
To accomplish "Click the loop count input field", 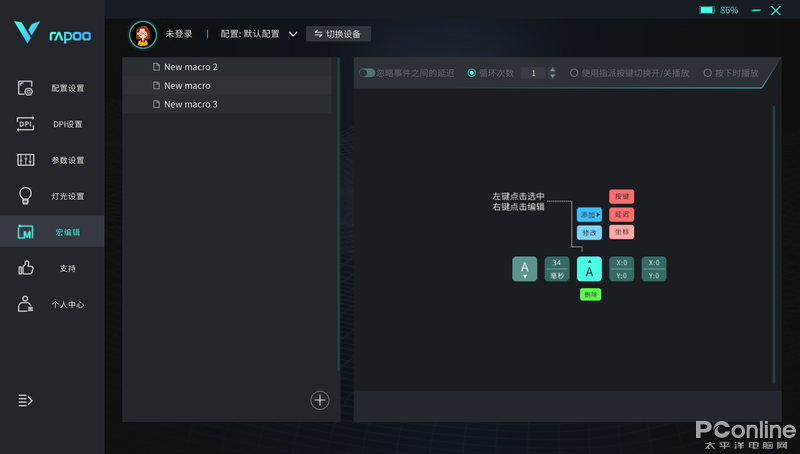I will click(x=534, y=73).
